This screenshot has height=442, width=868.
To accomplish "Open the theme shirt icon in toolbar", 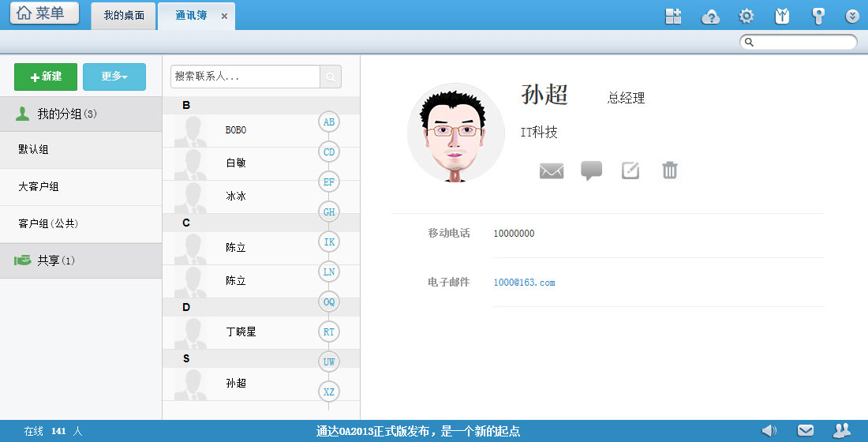I will click(x=782, y=17).
